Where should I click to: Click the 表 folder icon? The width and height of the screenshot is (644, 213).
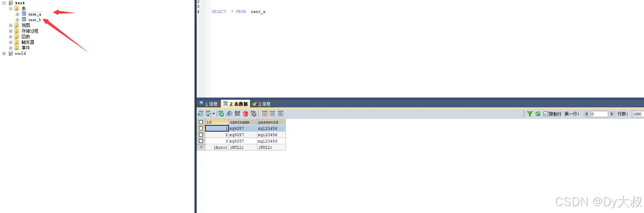[x=17, y=8]
